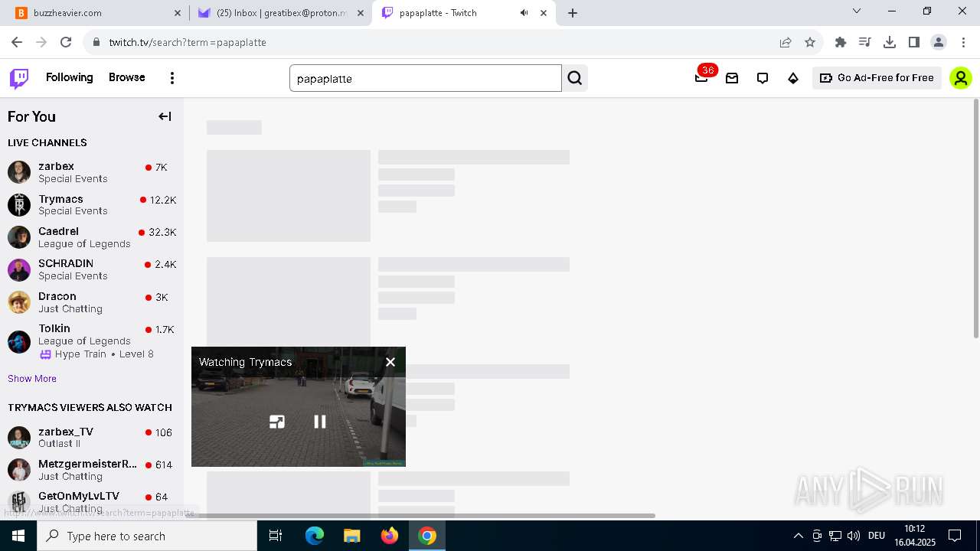This screenshot has height=551, width=980.
Task: Open the Whispers envelope icon
Action: pyautogui.click(x=732, y=78)
